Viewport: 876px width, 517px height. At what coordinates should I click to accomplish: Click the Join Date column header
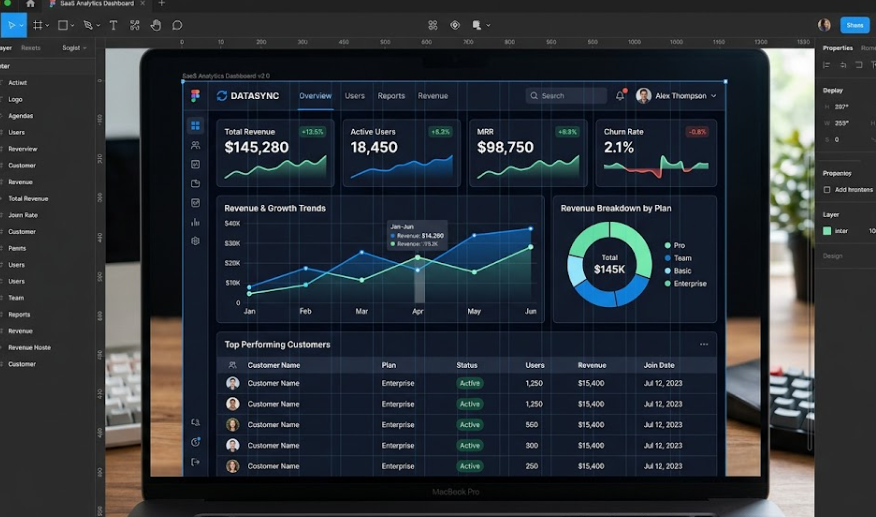[659, 365]
